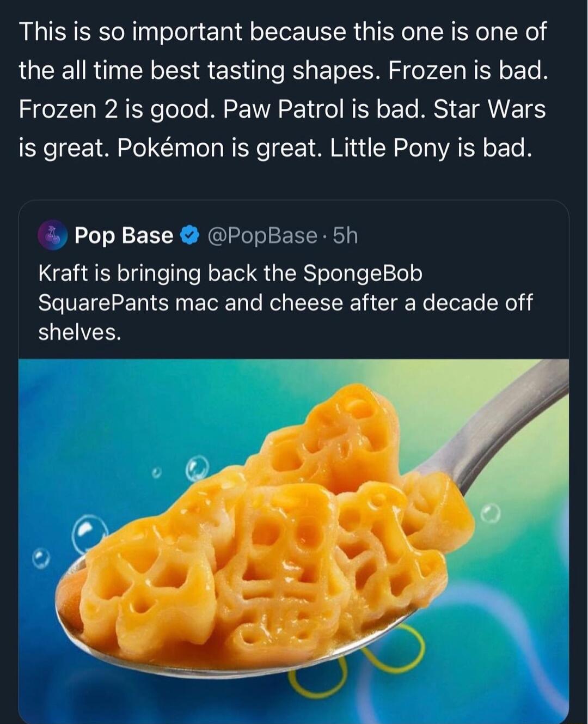Click the Pop Base display name
Screen dimensions: 588x724
pyautogui.click(x=122, y=235)
